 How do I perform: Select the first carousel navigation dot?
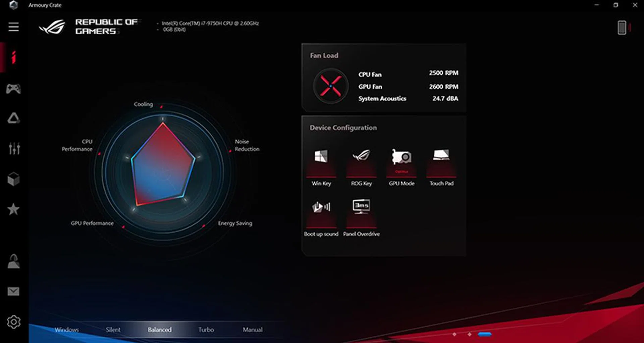click(455, 334)
